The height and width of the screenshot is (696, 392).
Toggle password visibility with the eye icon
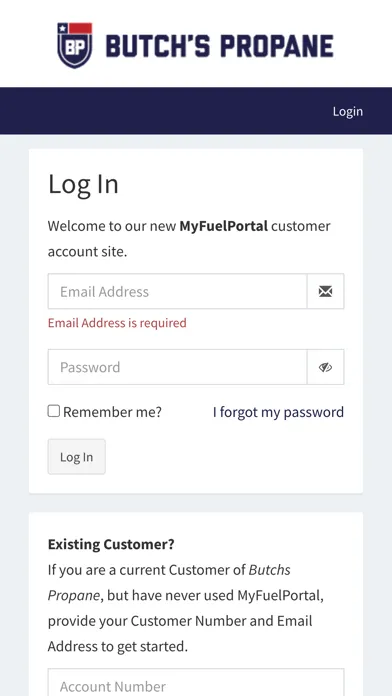[325, 367]
